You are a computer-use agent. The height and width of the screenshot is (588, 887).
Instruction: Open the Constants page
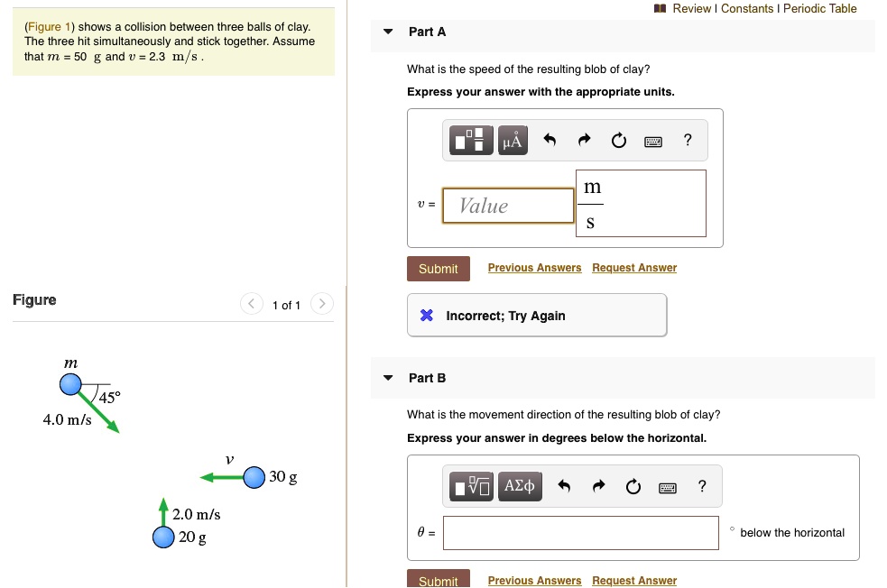pos(747,8)
